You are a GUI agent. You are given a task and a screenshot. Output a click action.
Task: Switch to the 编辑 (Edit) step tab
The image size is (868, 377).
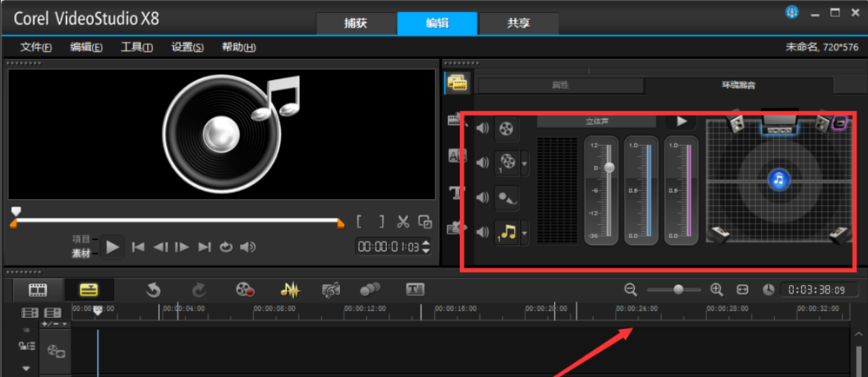(x=437, y=23)
